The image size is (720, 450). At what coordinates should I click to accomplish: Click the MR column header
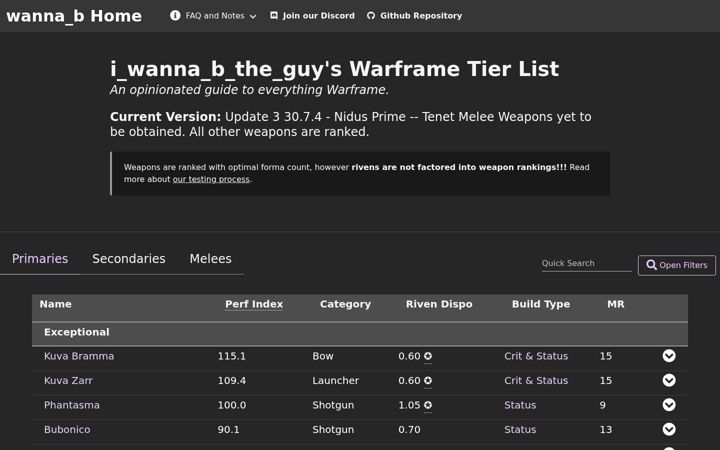click(616, 304)
